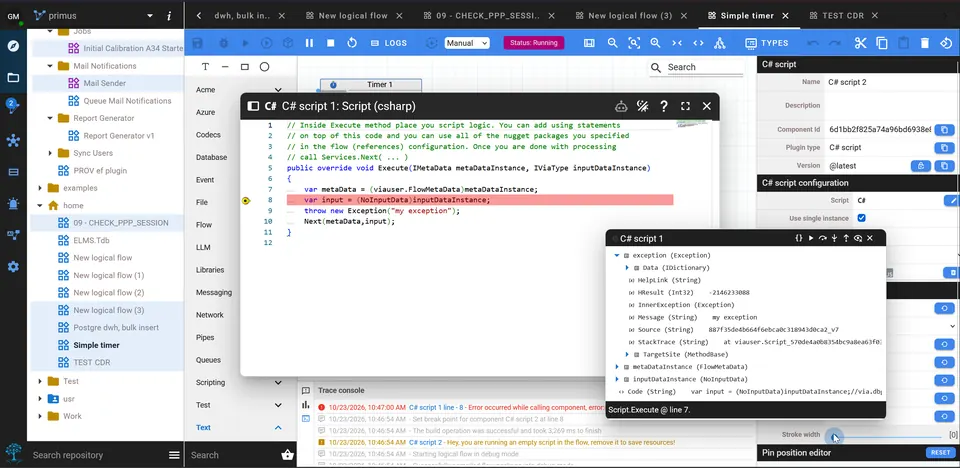Viewport: 960px width, 468px height.
Task: Switch to the TEST CDR tab
Action: click(x=842, y=15)
